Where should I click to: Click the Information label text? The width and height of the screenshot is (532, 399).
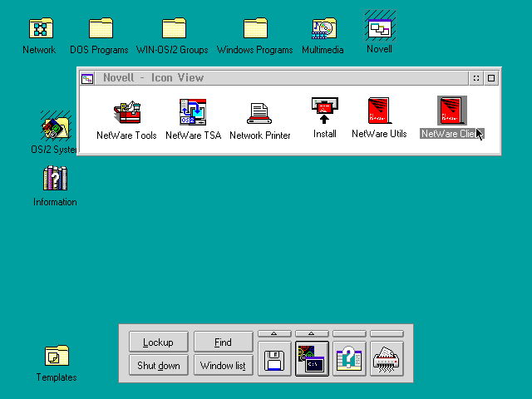pyautogui.click(x=55, y=202)
